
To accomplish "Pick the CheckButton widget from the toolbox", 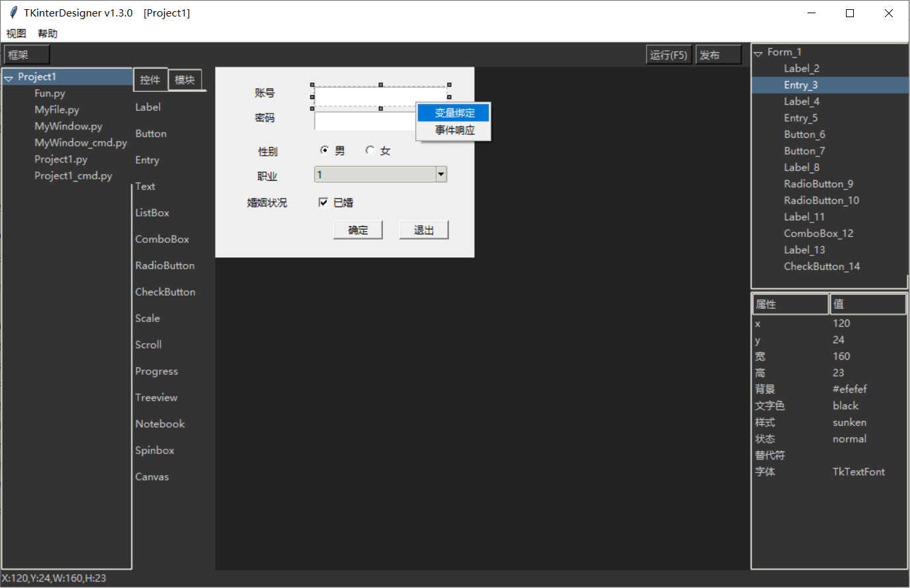I will coord(165,292).
